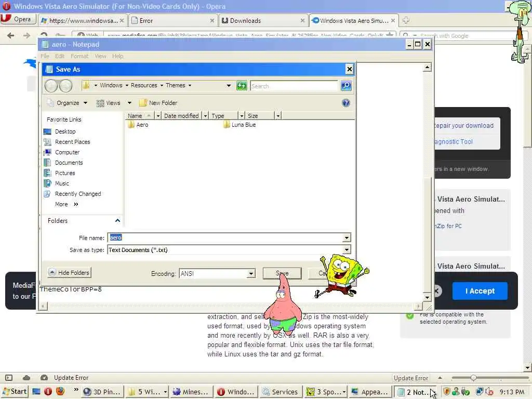Collapse the Folders pane chevron
Screen dimensions: 532x399
click(117, 221)
